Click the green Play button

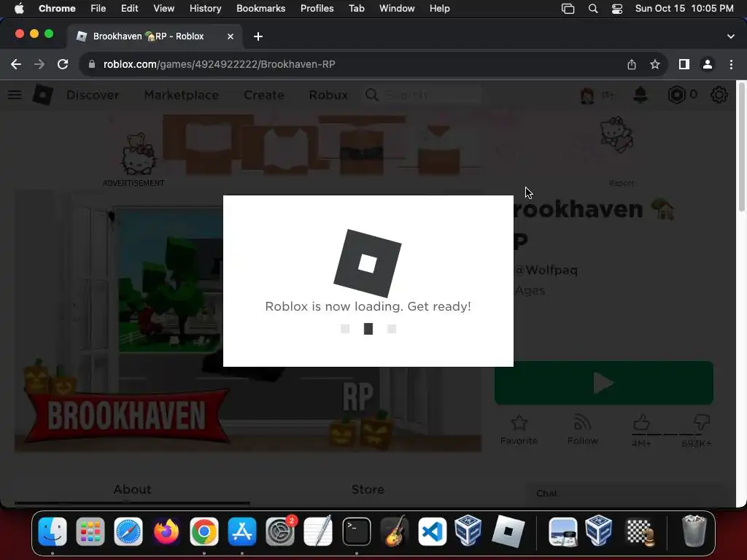[603, 383]
